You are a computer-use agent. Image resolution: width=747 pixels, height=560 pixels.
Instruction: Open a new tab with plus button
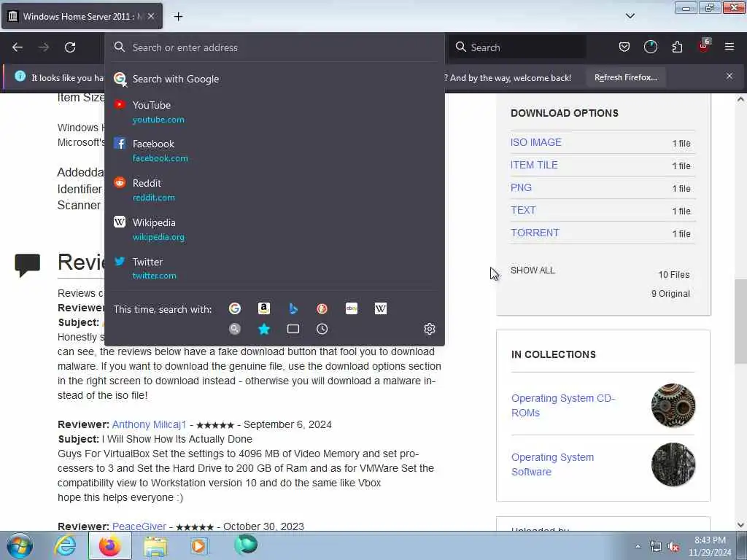tap(178, 17)
